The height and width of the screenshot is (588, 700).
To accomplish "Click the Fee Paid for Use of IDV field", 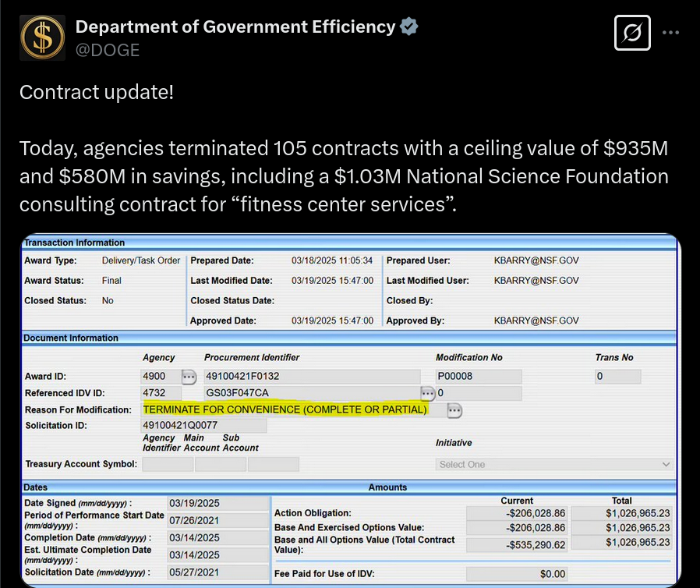I will coord(517,574).
